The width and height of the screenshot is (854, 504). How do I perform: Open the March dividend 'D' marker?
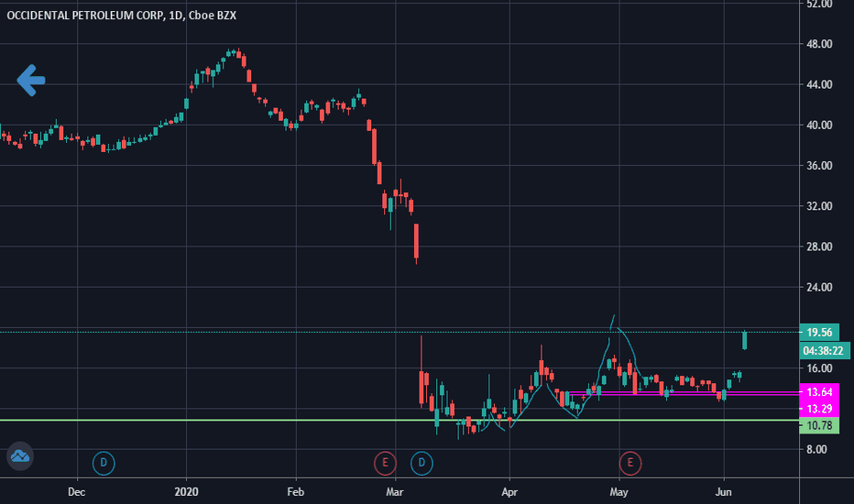tap(422, 463)
